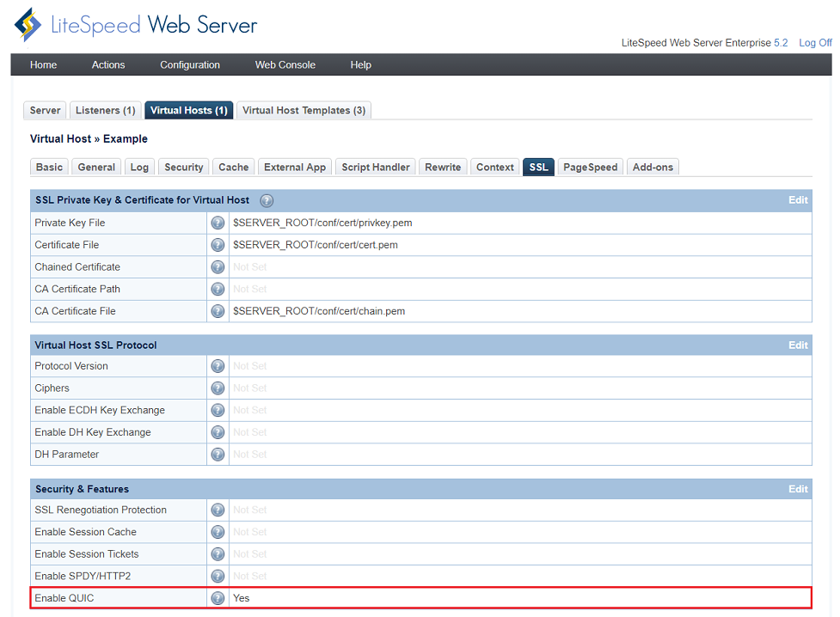Open the Configuration menu
This screenshot has height=617, width=840.
coord(190,64)
